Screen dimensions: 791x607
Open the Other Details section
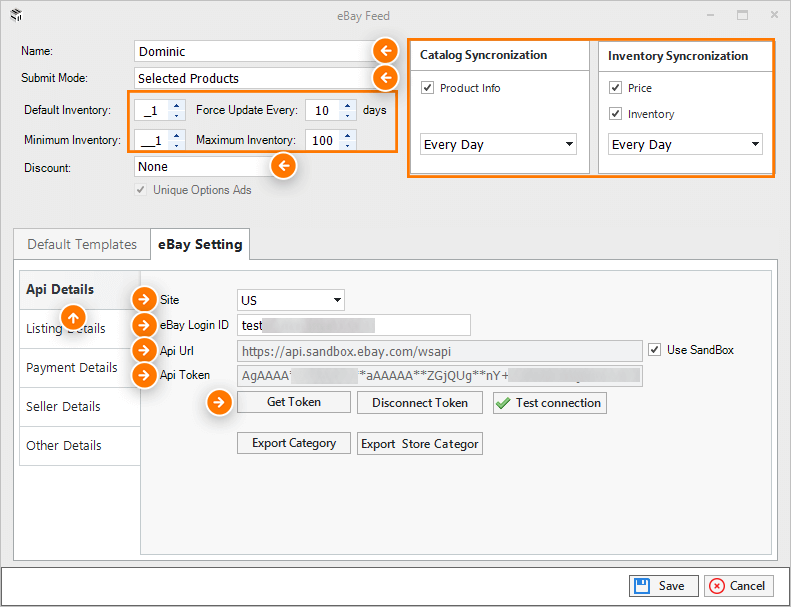80,446
